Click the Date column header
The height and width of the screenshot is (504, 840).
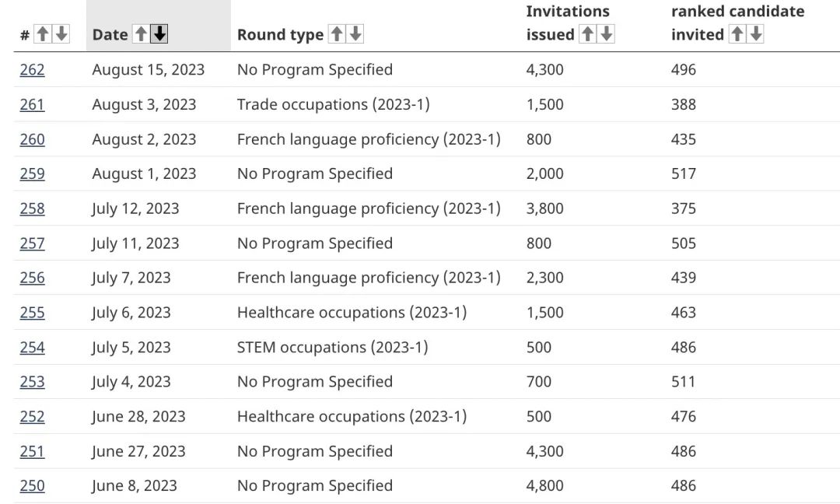tap(110, 34)
